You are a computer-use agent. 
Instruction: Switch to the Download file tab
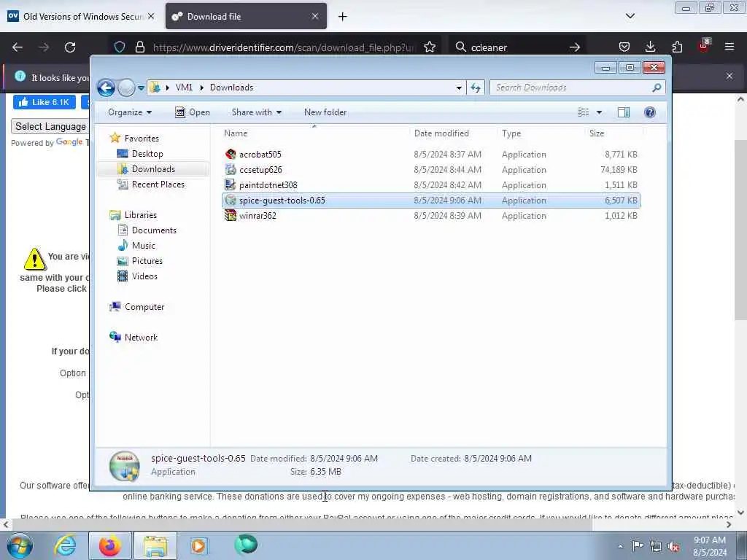point(246,16)
